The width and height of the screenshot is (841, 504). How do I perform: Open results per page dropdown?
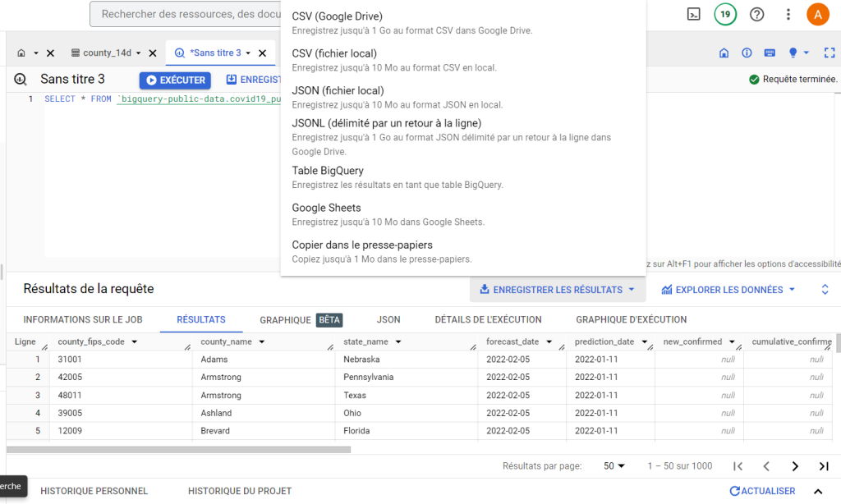[x=614, y=466]
